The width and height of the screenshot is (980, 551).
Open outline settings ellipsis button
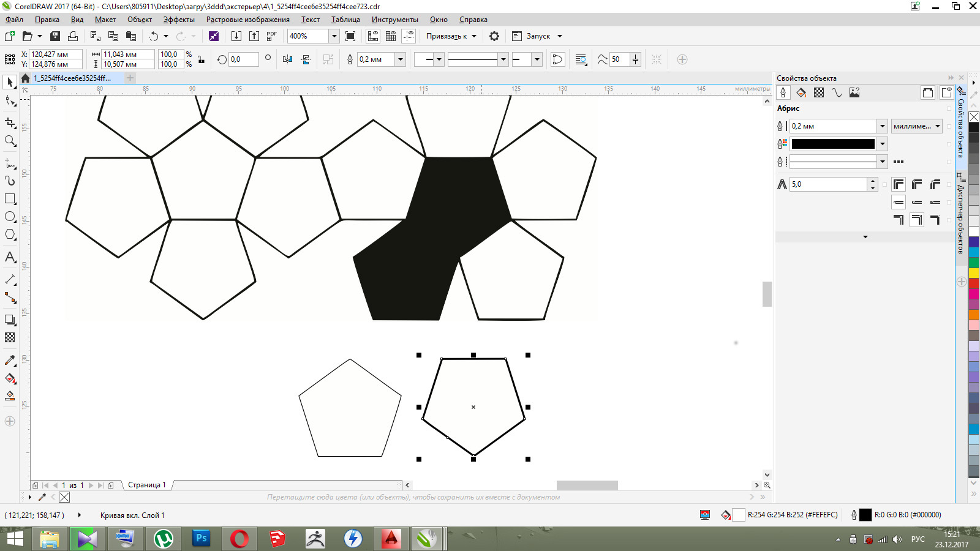click(899, 162)
